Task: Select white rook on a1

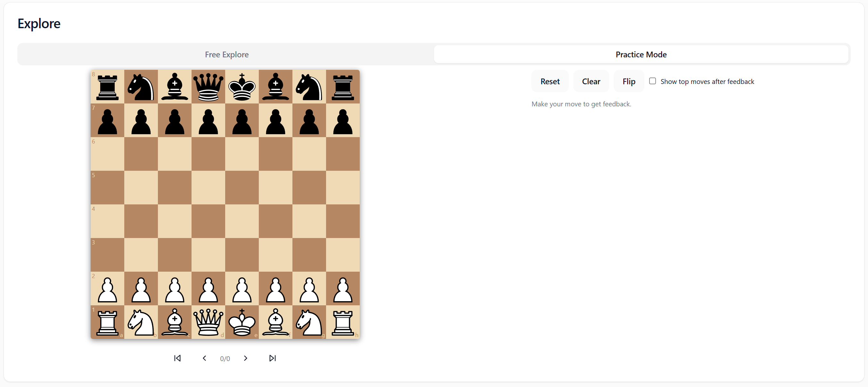Action: [108, 322]
